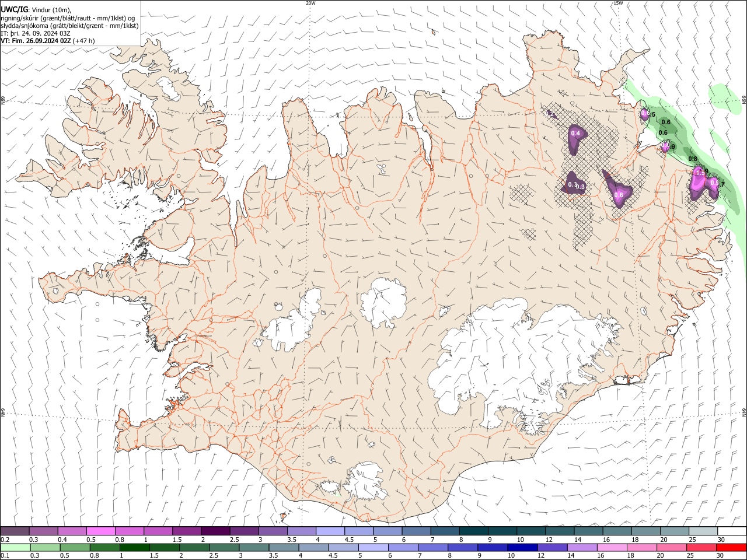Viewport: 747px width, 560px height.
Task: Select the bottom row violet swatch starting at 14
Action: 583,547
